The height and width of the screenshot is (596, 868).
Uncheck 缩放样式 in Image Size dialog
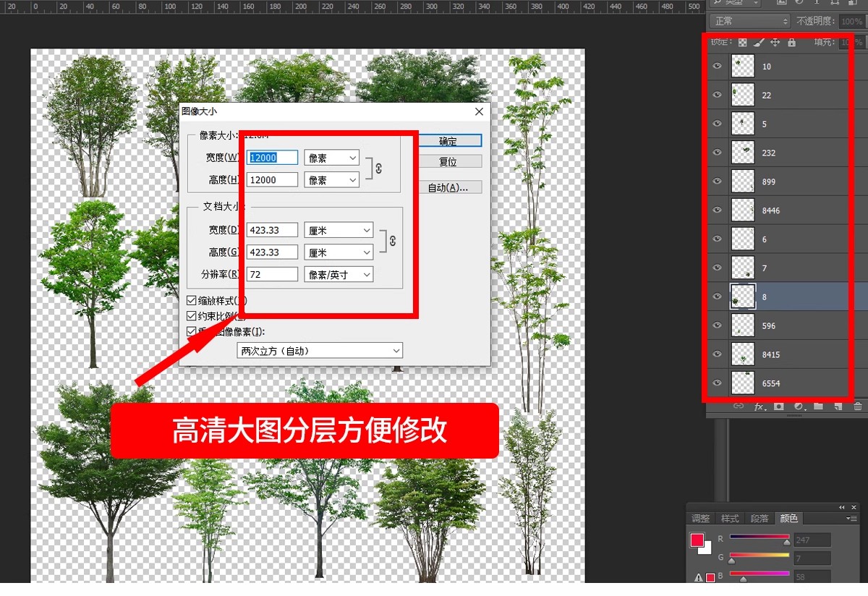click(x=192, y=301)
